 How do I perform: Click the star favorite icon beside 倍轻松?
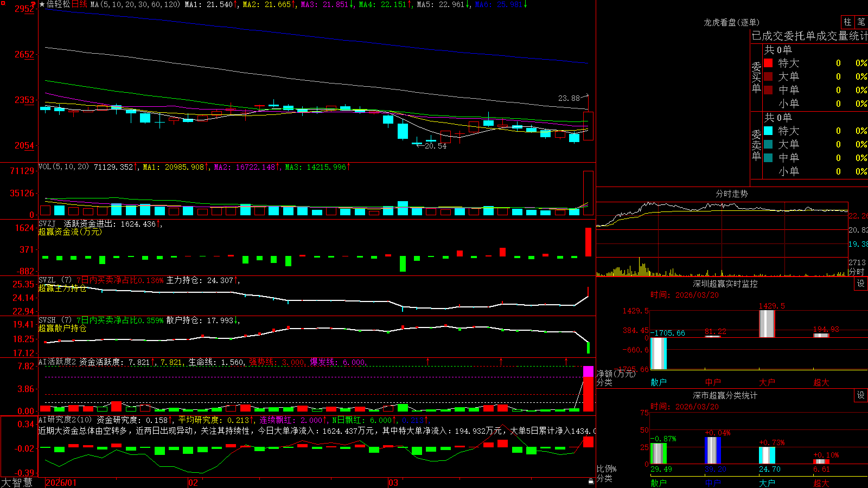[x=42, y=4]
